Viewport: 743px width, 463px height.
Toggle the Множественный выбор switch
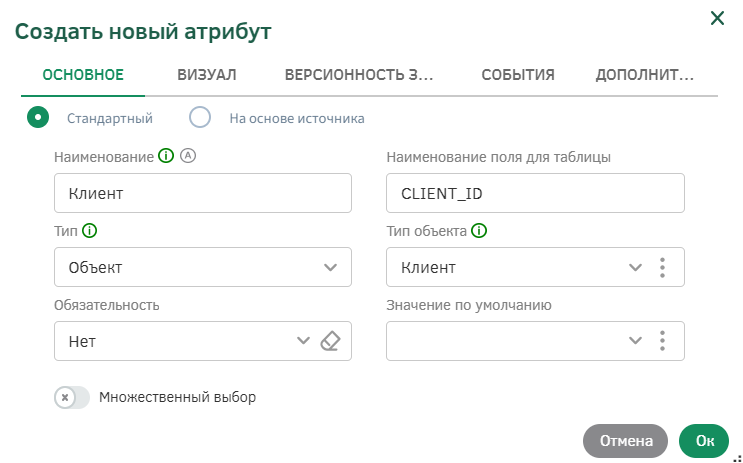72,397
